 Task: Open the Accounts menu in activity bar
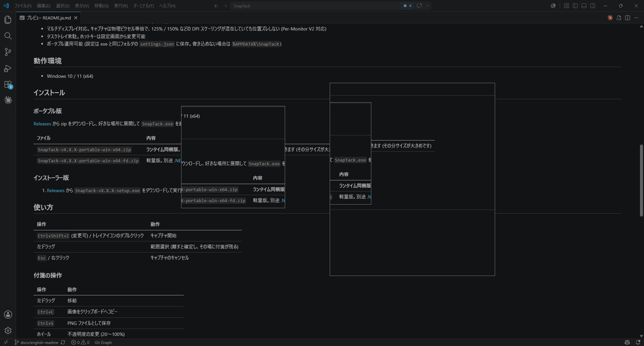pyautogui.click(x=8, y=314)
